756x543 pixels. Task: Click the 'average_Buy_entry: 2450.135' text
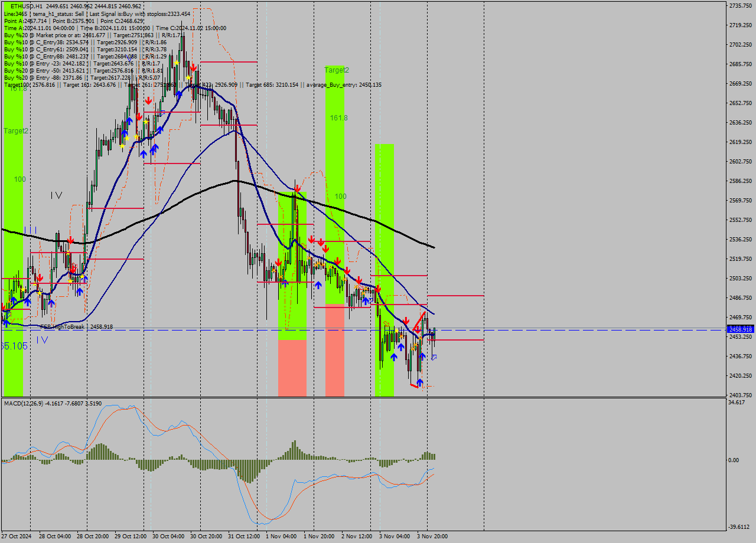coord(344,85)
